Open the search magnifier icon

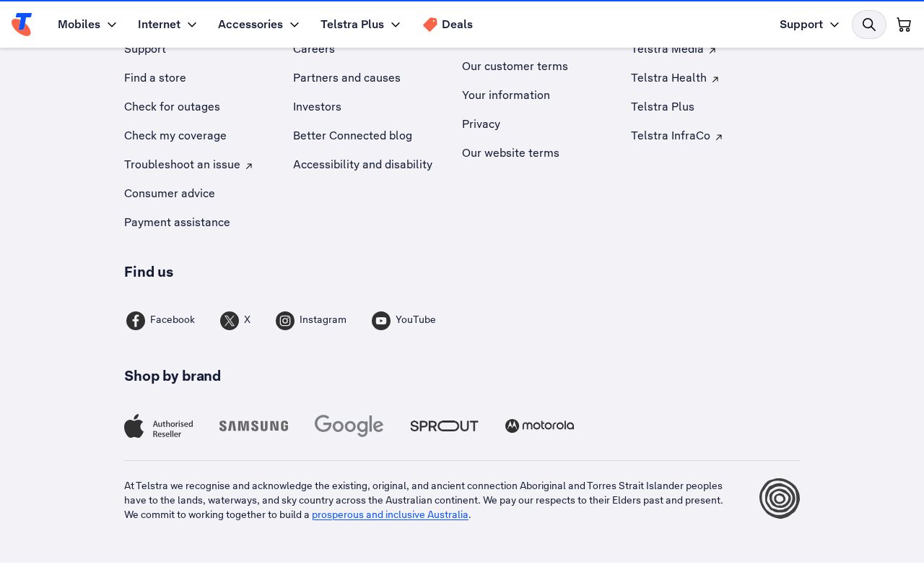coord(869,25)
